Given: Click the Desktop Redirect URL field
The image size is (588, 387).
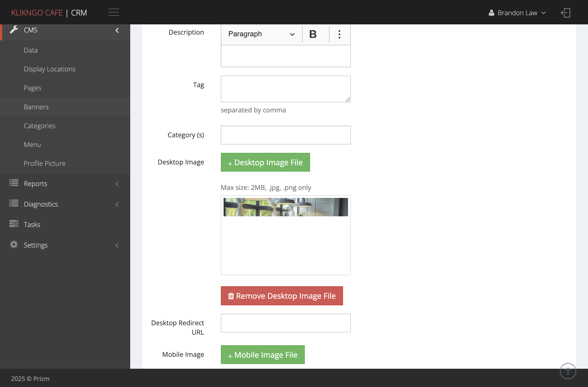Looking at the screenshot, I should 286,323.
